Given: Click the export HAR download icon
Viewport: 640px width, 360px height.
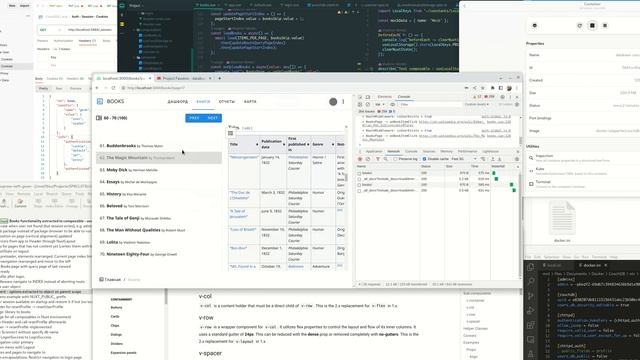Looking at the screenshot, I should [499, 159].
